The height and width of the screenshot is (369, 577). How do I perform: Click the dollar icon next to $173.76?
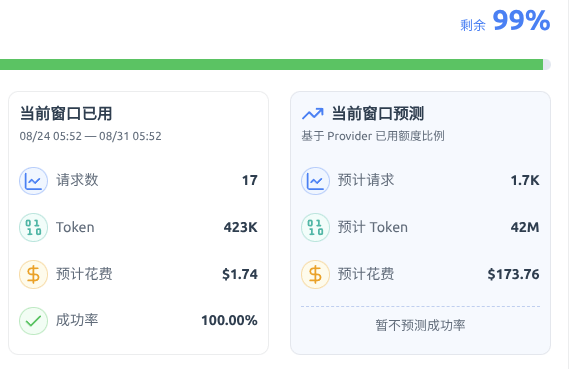(x=315, y=274)
